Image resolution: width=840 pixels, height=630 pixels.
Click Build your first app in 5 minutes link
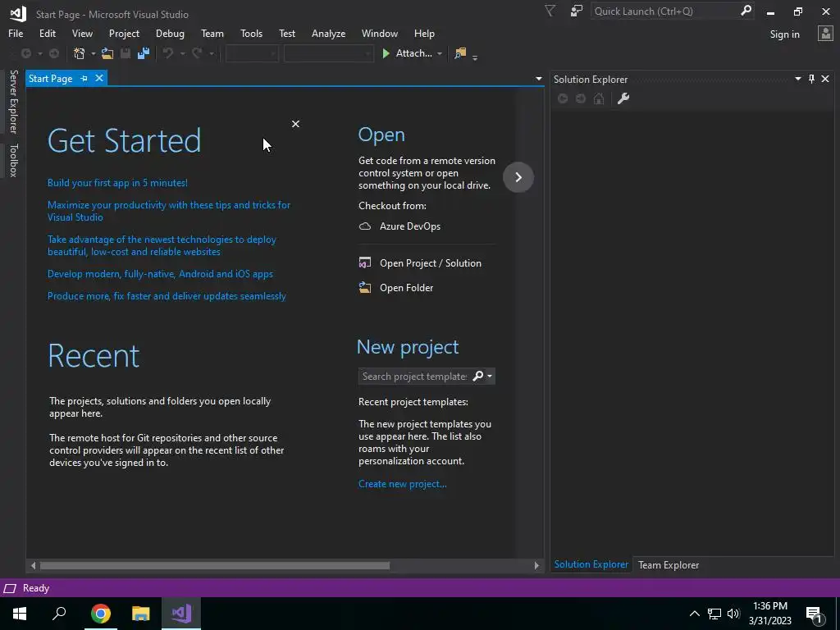click(x=117, y=183)
